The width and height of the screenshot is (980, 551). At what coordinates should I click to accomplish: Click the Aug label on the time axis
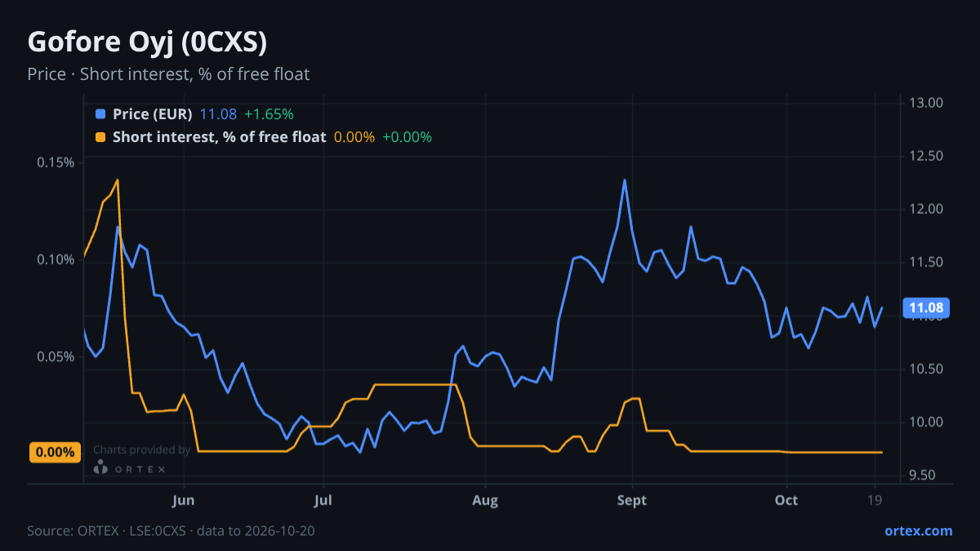(x=485, y=500)
